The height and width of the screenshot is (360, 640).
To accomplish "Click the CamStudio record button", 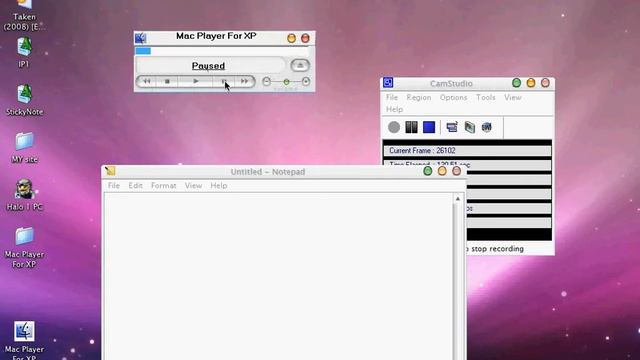I will click(394, 127).
